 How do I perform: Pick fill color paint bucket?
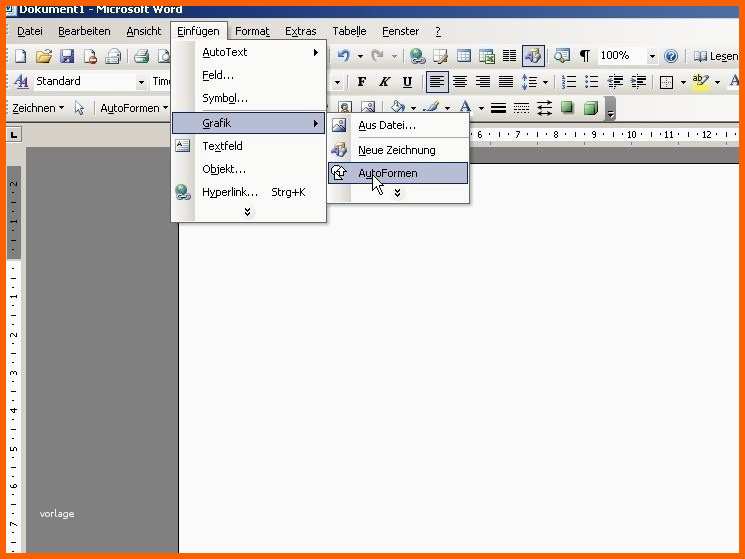(x=398, y=107)
